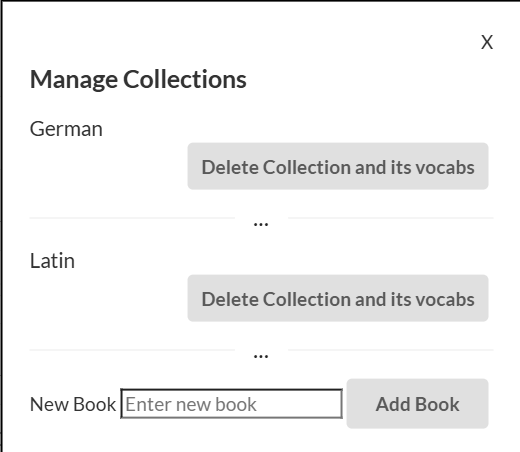
Task: Click the ellipsis divider below Latin
Action: point(261,356)
